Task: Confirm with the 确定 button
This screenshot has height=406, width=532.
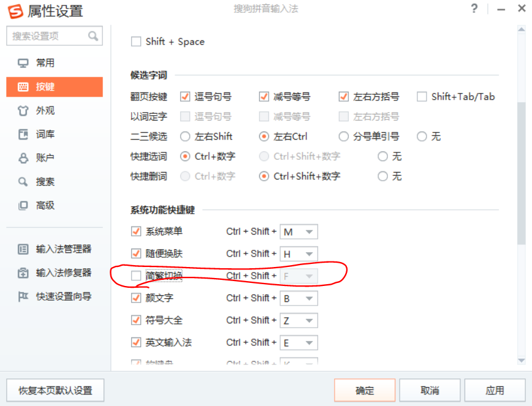Action: [x=365, y=391]
